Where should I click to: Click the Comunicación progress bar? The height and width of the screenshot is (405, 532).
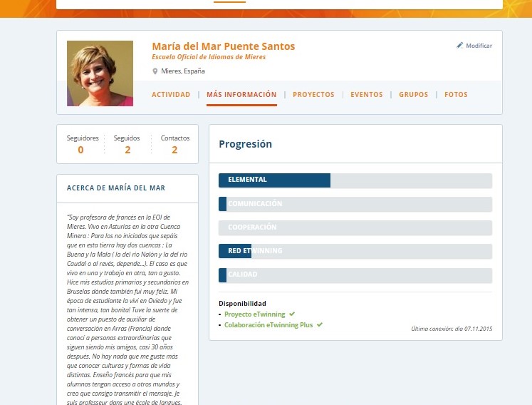[355, 204]
